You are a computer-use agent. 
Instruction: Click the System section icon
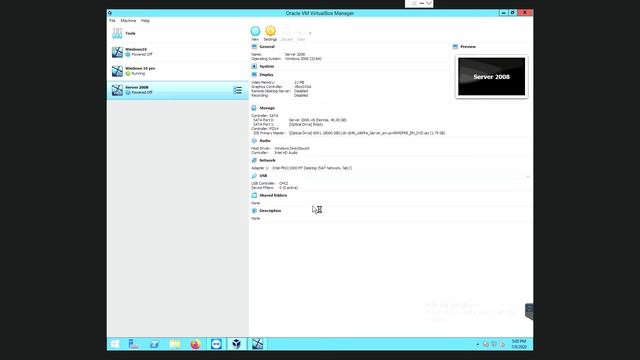pos(254,66)
